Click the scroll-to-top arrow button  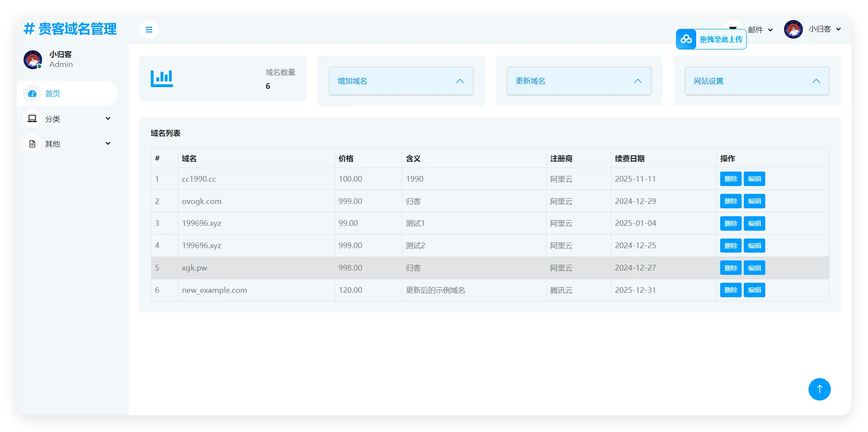(x=819, y=389)
